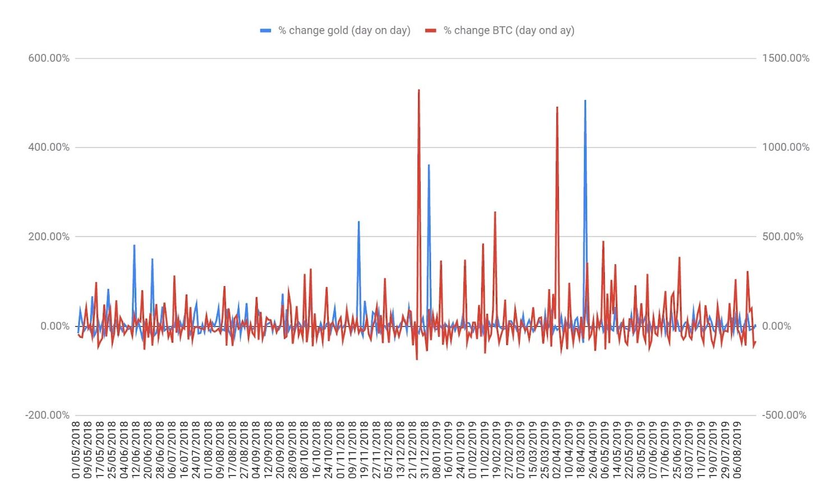Click the 12/06/2018 date label

[x=136, y=451]
